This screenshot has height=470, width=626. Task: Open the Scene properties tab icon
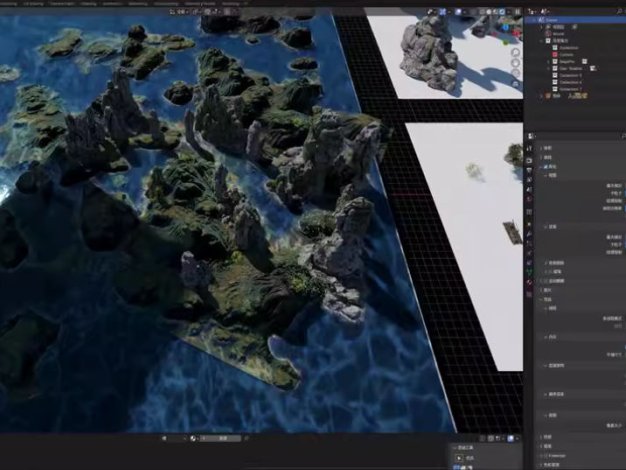click(529, 190)
